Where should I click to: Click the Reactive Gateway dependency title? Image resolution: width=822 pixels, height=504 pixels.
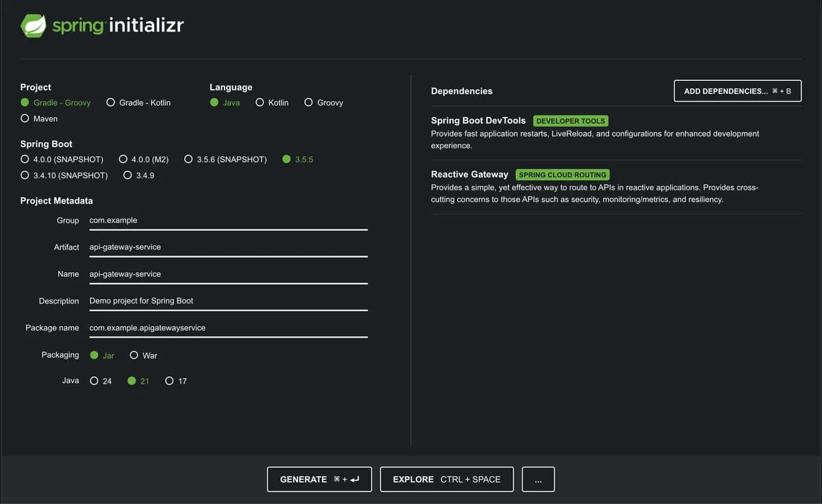[x=469, y=175]
